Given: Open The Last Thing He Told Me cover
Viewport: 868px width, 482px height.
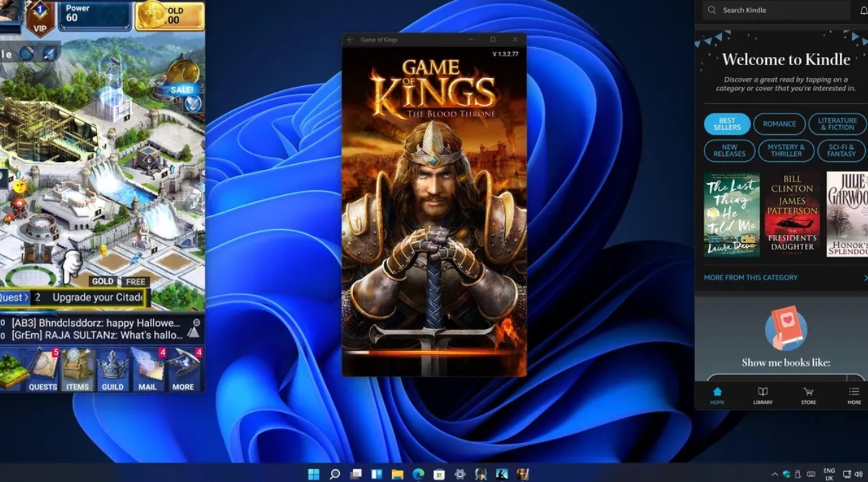Looking at the screenshot, I should (731, 214).
